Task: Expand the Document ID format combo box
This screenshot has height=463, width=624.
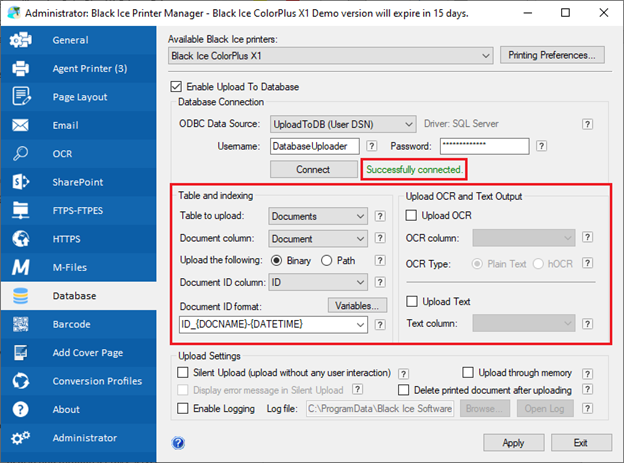Action: pyautogui.click(x=361, y=325)
